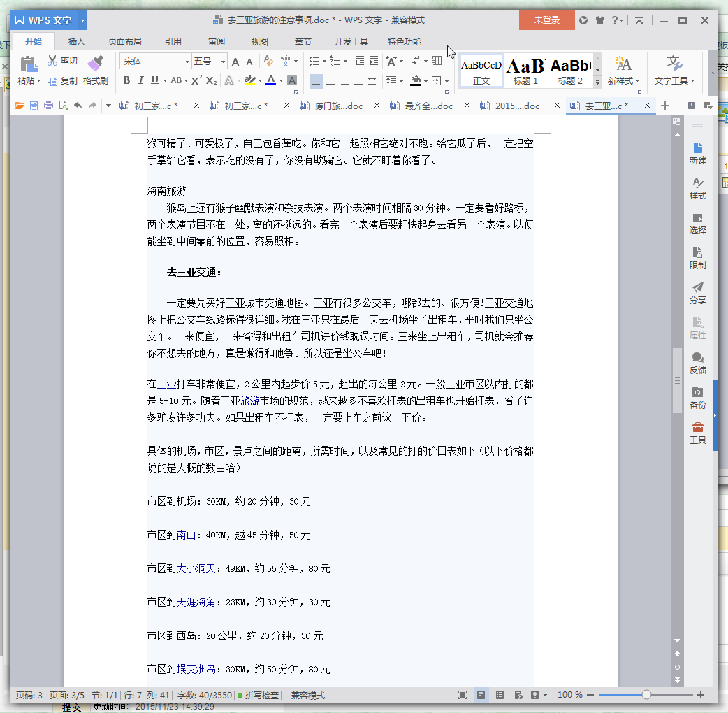This screenshot has height=713, width=728.
Task: Expand the Paste options arrow
Action: [x=38, y=81]
